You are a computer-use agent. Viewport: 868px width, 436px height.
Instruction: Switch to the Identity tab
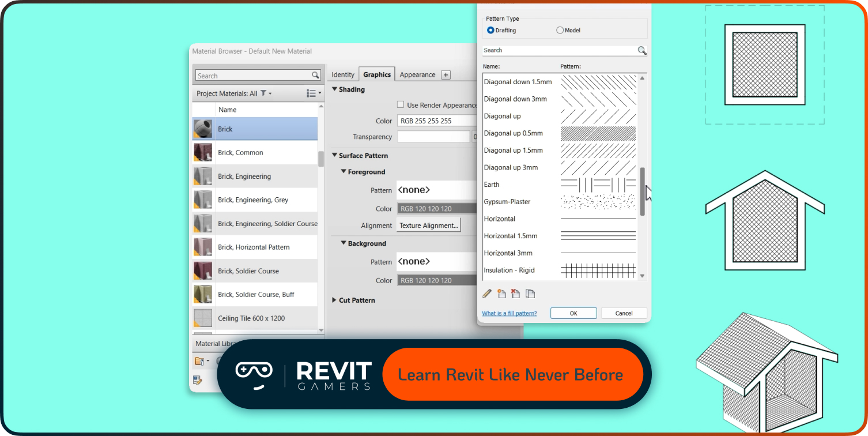tap(343, 74)
